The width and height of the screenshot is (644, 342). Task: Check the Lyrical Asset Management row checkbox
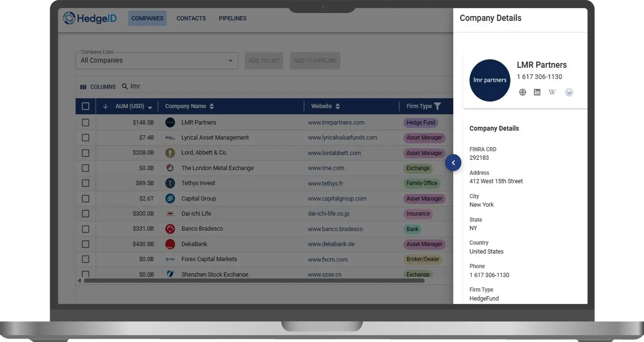pos(85,138)
